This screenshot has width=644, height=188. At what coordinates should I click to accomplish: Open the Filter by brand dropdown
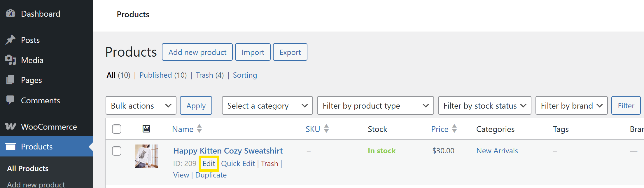pos(571,106)
